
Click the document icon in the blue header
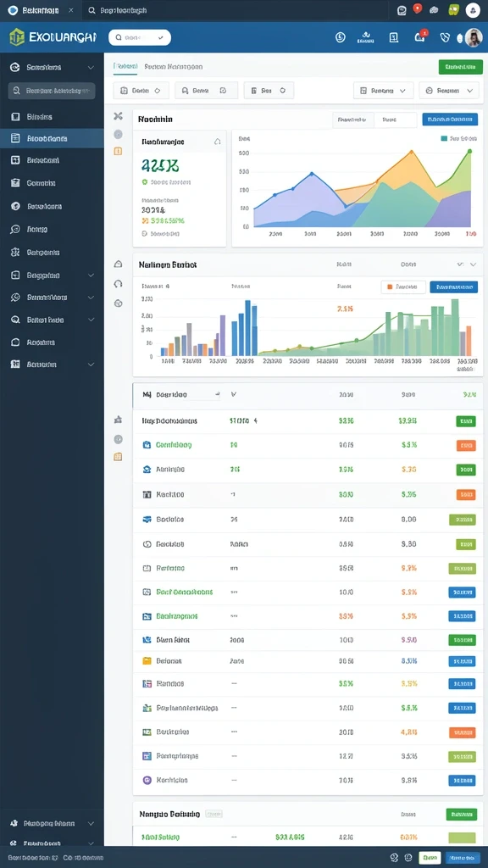(x=393, y=37)
